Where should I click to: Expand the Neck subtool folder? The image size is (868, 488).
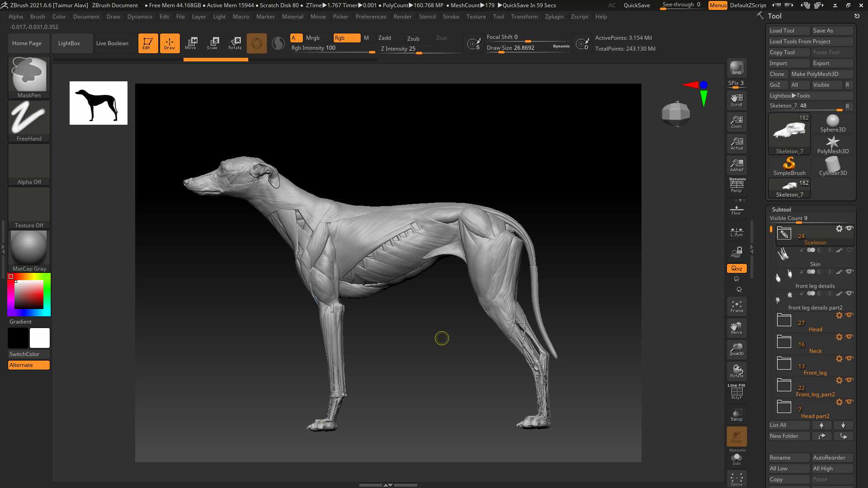click(x=783, y=342)
